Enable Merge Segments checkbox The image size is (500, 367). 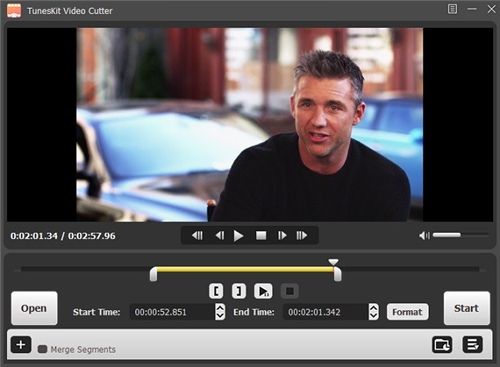42,349
